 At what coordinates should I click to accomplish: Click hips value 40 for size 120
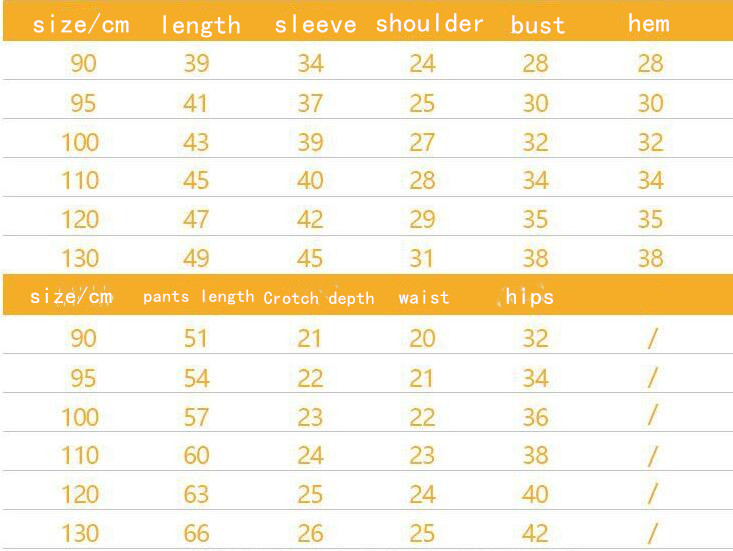(535, 495)
